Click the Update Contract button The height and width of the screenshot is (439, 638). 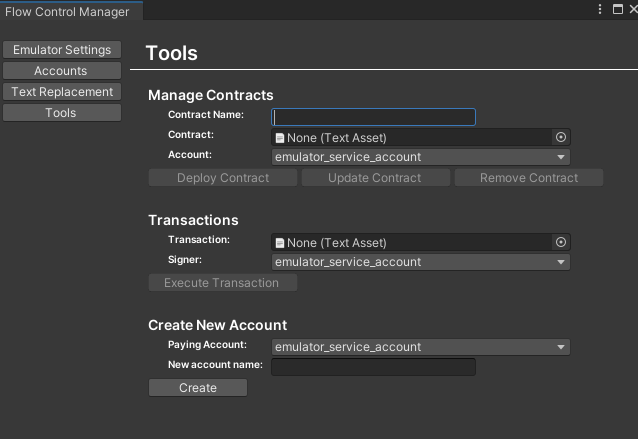375,178
